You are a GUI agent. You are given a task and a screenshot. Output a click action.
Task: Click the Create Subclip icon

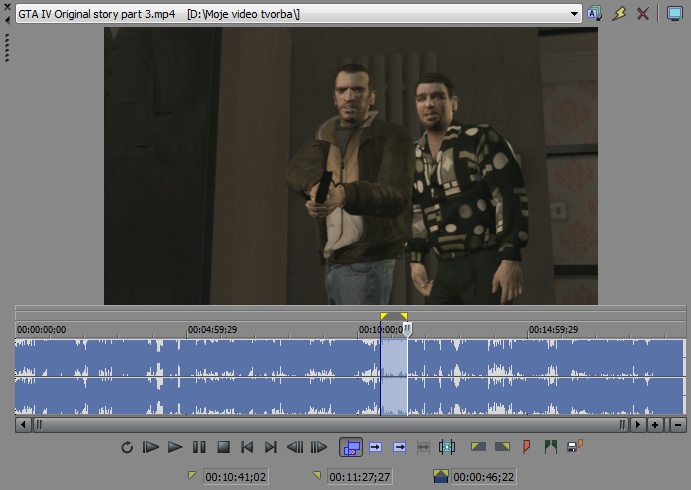point(447,447)
